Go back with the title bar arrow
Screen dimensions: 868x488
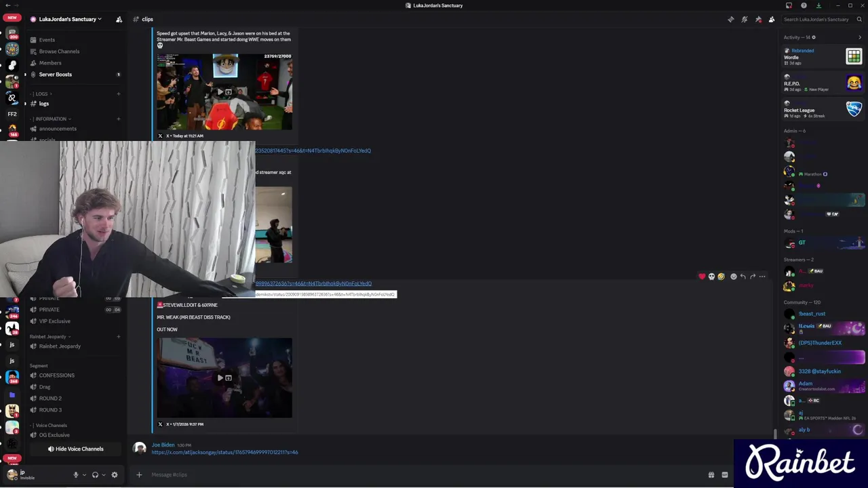8,5
